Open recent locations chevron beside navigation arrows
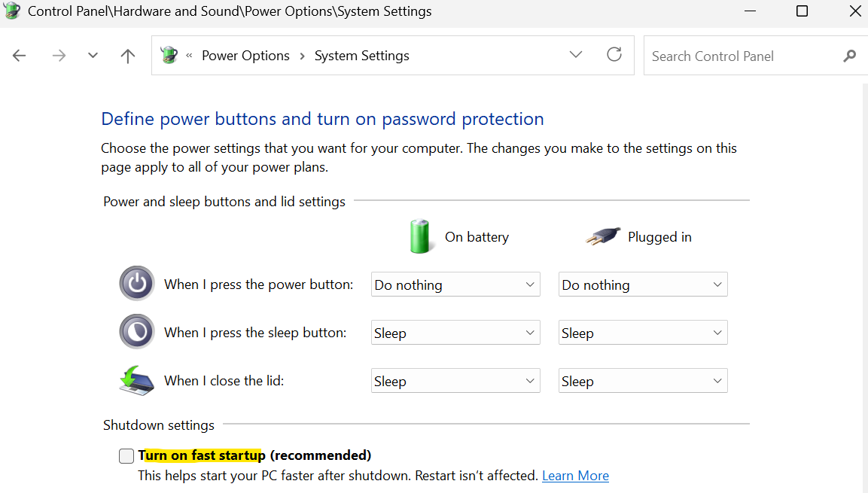This screenshot has width=868, height=493. 93,56
